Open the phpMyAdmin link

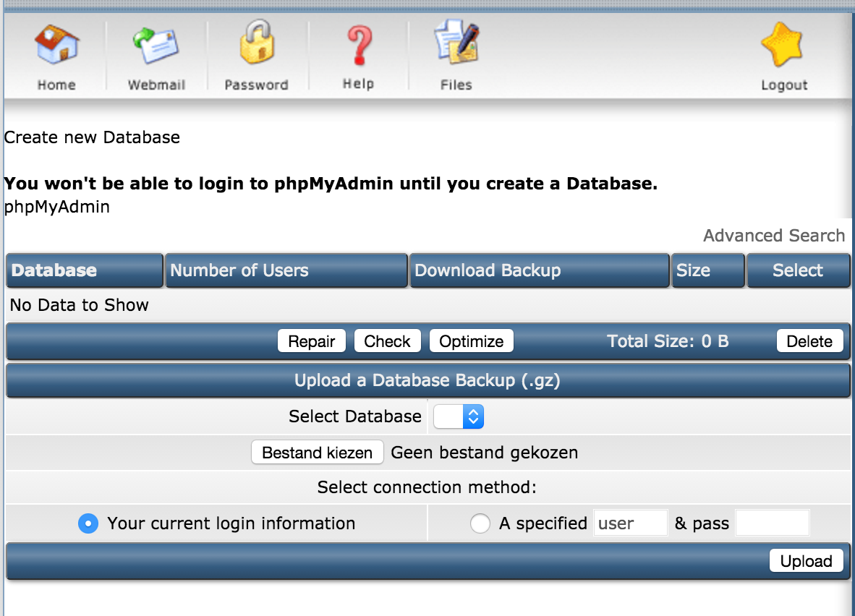(x=57, y=207)
